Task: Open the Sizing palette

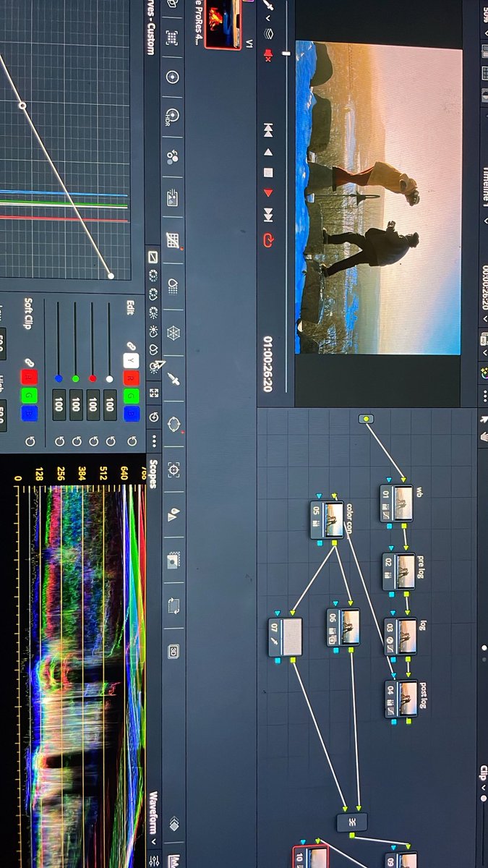Action: click(x=174, y=605)
